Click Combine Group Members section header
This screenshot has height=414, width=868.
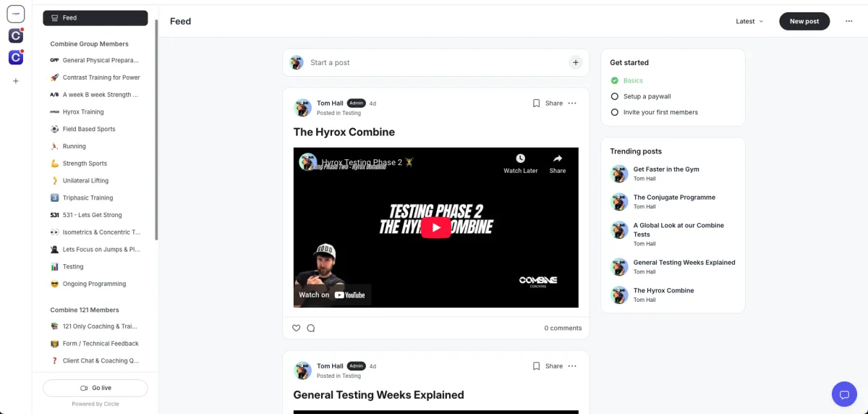89,44
